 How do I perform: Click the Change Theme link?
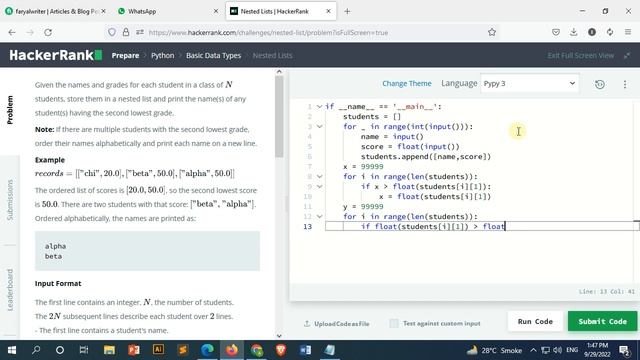407,83
